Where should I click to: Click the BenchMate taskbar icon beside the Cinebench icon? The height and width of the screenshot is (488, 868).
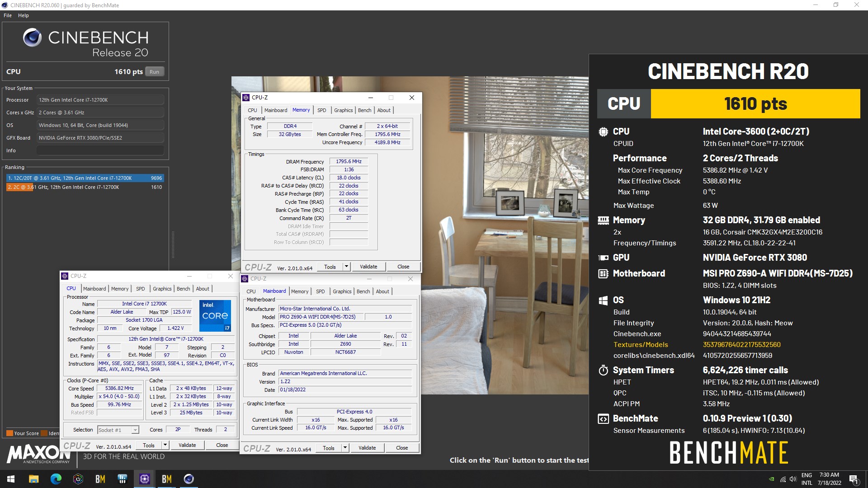(166, 479)
